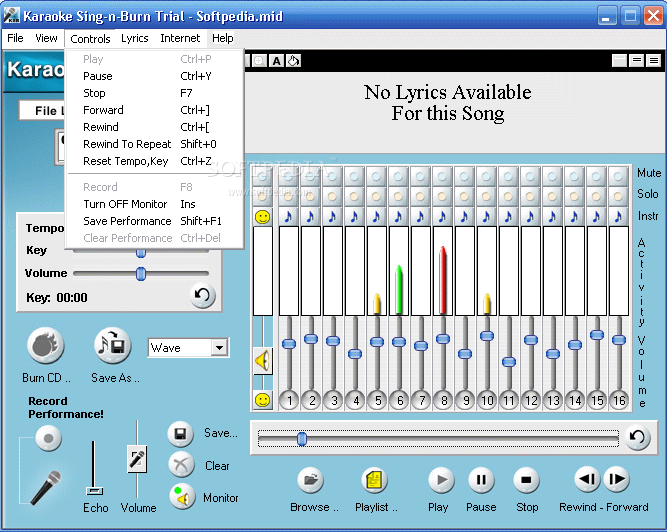667x532 pixels.
Task: Click the font 'A' icon in the lyrics toolbar
Action: (276, 61)
